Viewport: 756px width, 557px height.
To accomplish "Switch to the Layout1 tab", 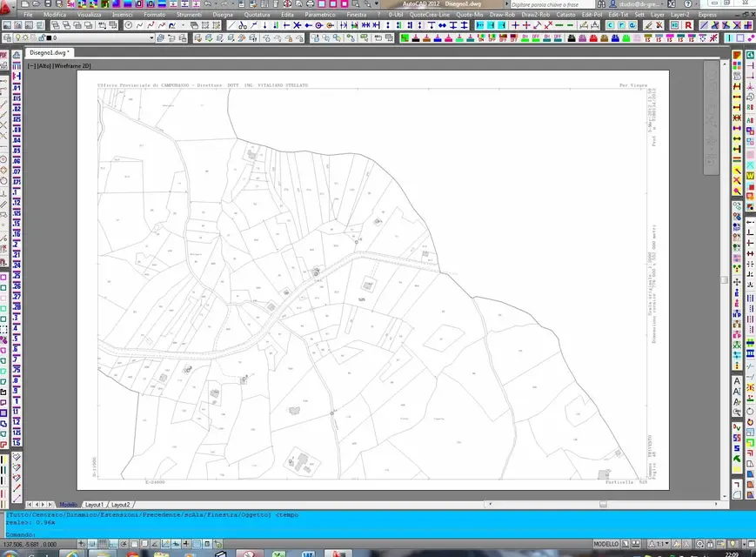I will pyautogui.click(x=94, y=505).
